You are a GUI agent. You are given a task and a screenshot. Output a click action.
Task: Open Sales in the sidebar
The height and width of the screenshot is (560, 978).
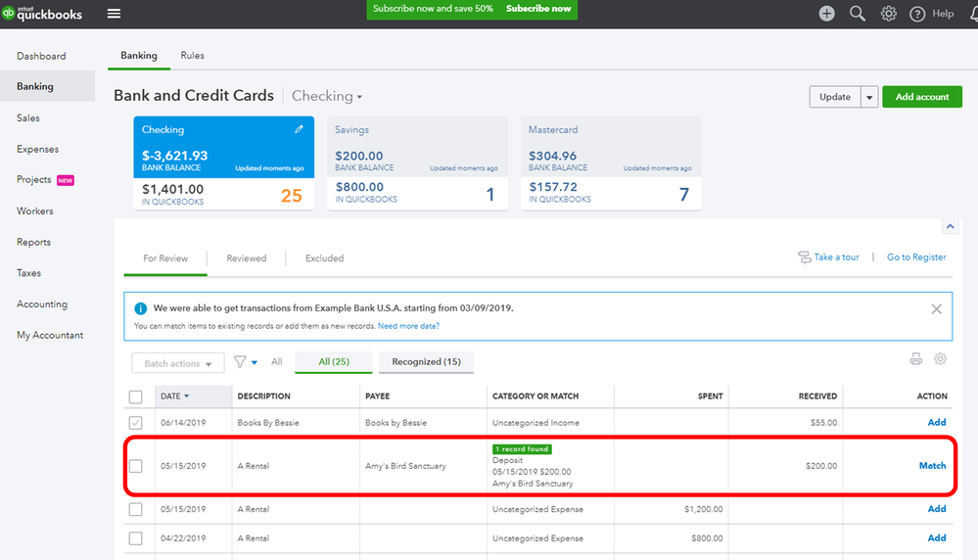(x=28, y=117)
